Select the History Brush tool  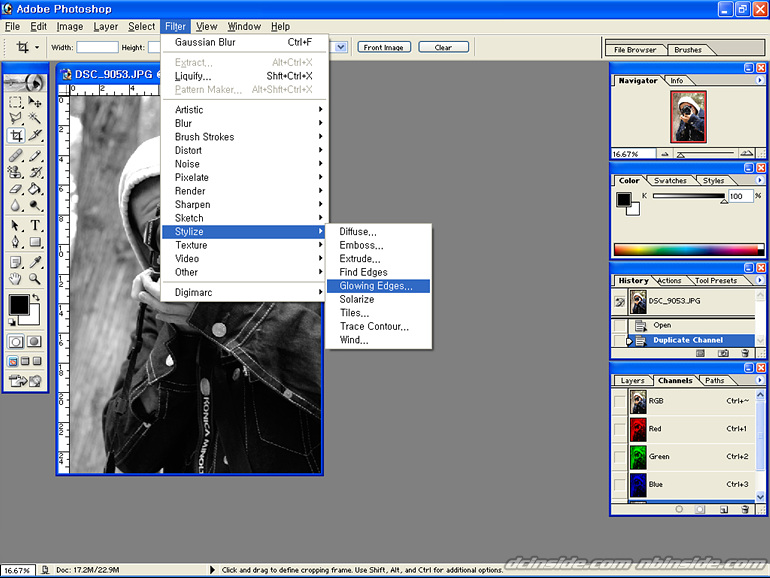click(34, 172)
